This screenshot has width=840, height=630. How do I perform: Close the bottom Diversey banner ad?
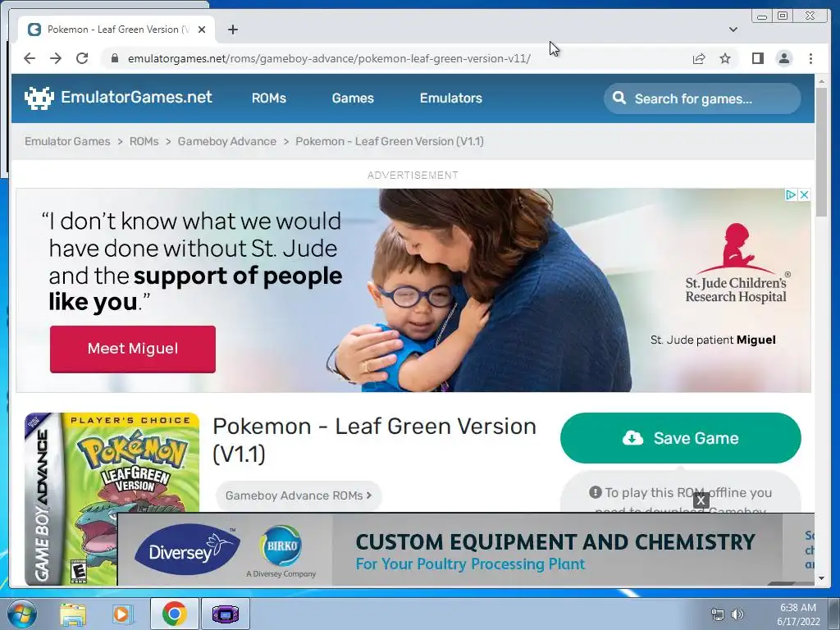coord(701,500)
